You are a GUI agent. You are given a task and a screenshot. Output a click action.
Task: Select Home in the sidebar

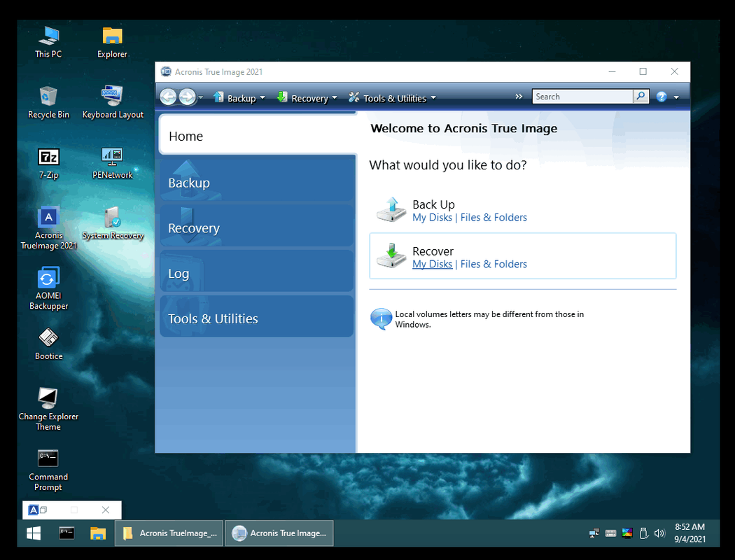pyautogui.click(x=258, y=135)
